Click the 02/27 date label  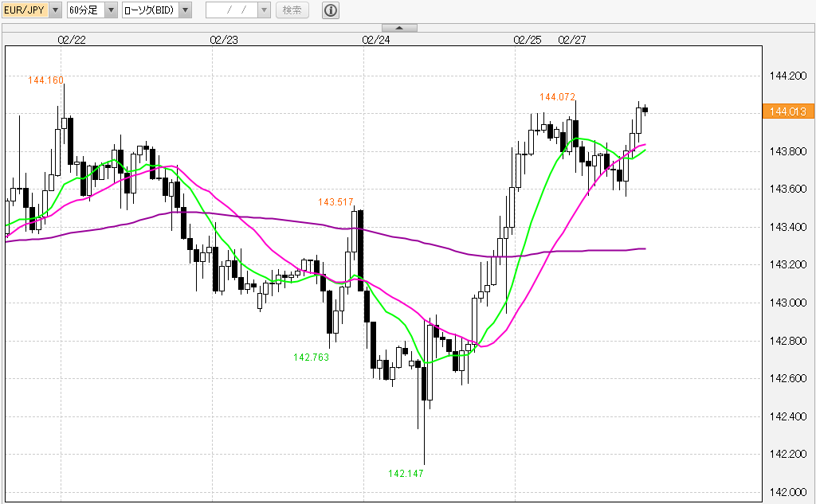(572, 40)
